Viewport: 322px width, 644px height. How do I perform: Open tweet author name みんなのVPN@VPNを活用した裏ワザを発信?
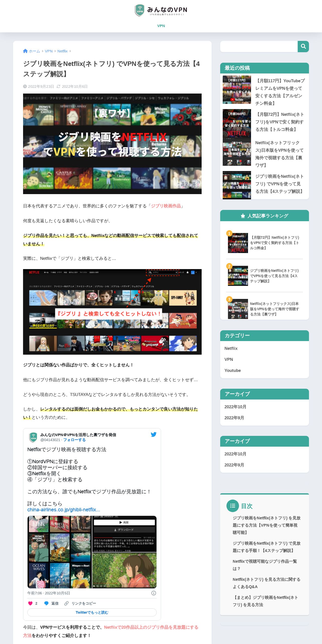pos(78,435)
